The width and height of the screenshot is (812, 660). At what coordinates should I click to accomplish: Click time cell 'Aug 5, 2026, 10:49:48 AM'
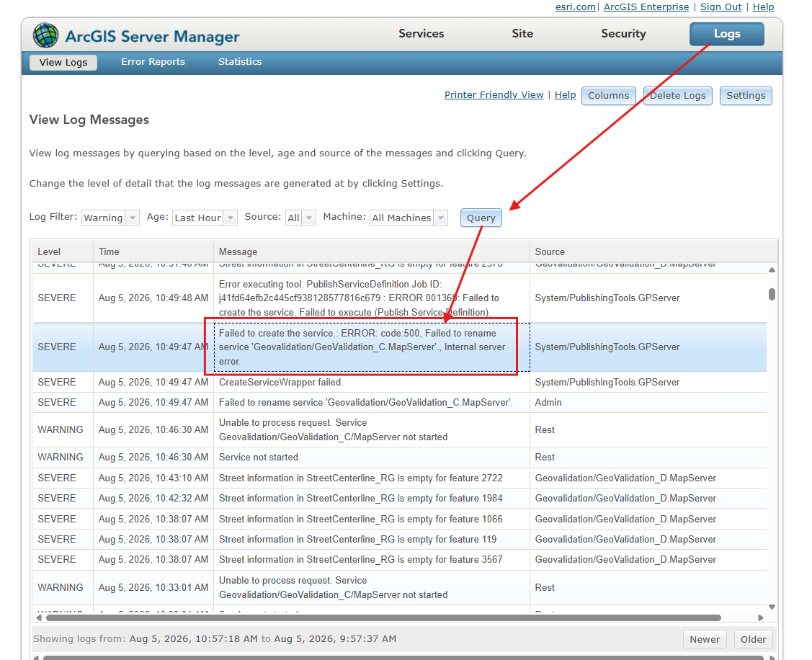153,298
